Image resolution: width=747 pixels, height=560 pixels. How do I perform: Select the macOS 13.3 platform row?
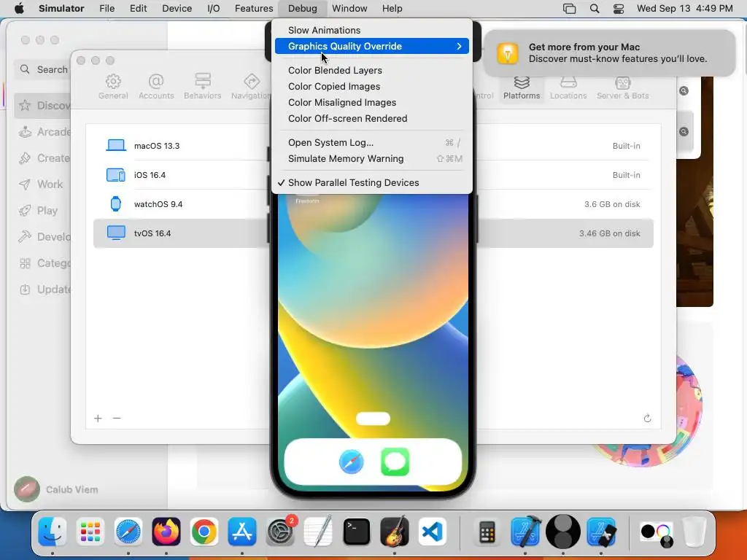[373, 146]
